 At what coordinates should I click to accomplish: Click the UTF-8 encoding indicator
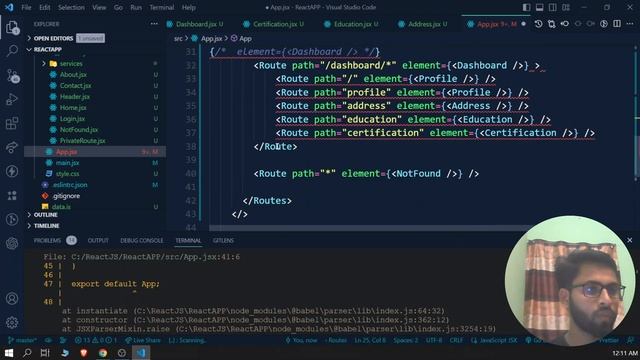click(434, 340)
